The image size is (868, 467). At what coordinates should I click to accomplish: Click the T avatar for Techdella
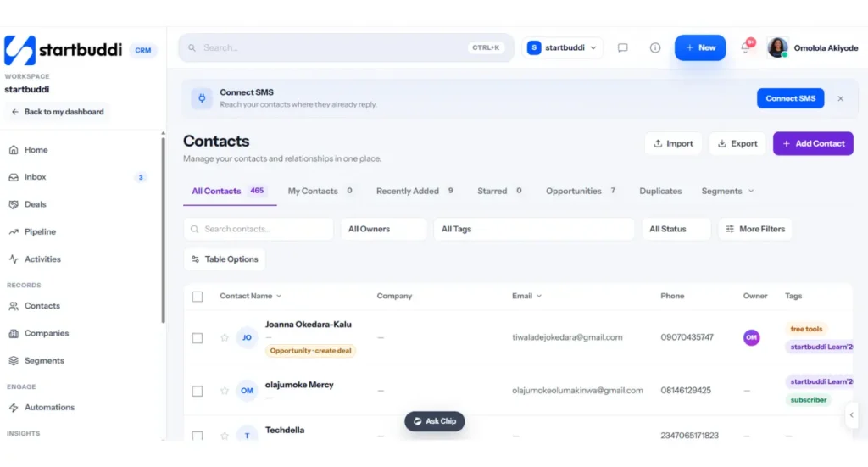tap(247, 435)
